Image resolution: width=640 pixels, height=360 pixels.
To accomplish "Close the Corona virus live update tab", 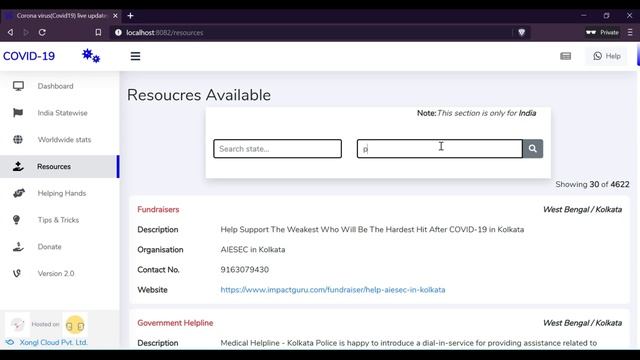I will [x=115, y=16].
